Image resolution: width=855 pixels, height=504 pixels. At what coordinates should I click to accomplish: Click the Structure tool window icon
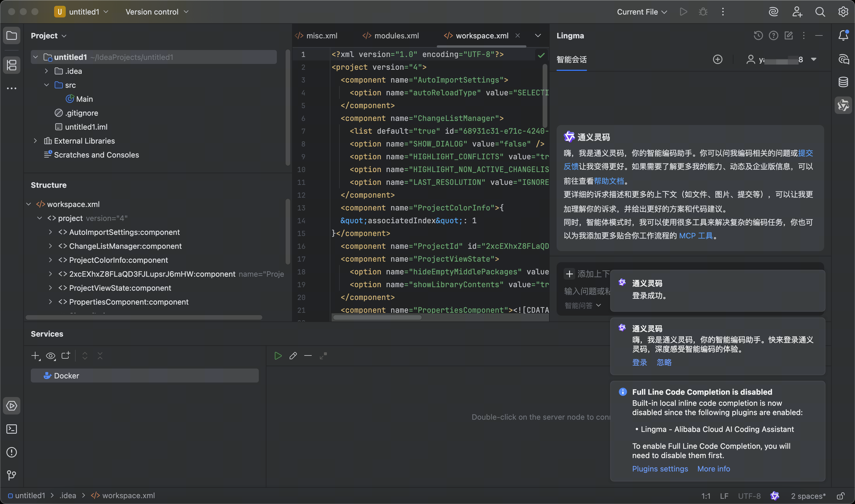click(12, 65)
